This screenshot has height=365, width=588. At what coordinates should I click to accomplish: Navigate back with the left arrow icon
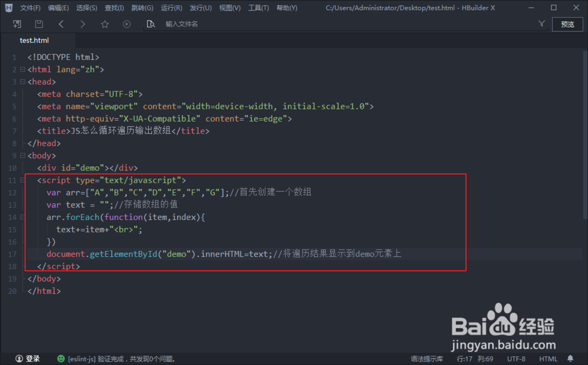[61, 24]
